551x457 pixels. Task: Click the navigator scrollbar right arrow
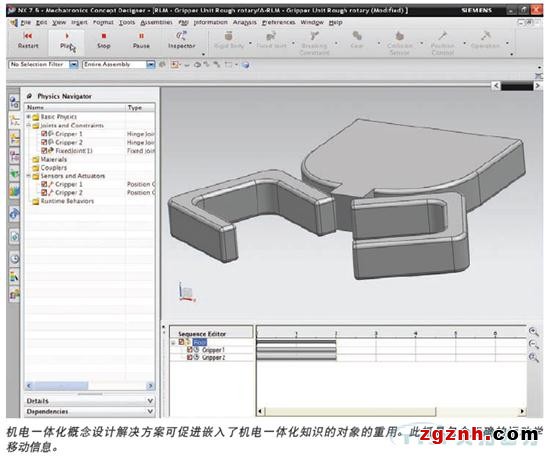coord(150,386)
